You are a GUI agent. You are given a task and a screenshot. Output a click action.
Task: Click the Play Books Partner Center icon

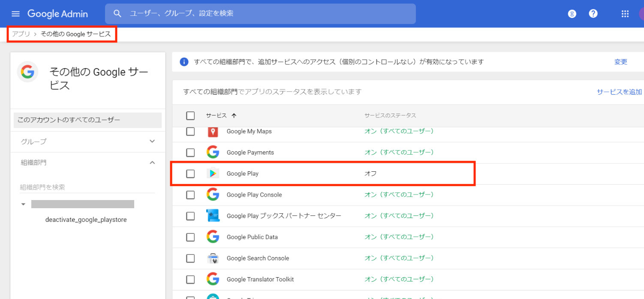point(213,215)
